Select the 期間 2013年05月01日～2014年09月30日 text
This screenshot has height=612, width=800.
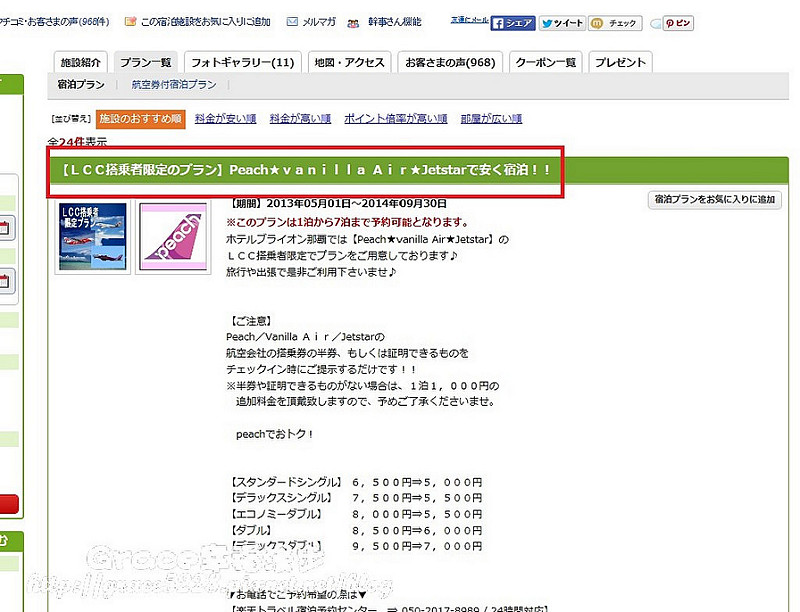(x=337, y=204)
